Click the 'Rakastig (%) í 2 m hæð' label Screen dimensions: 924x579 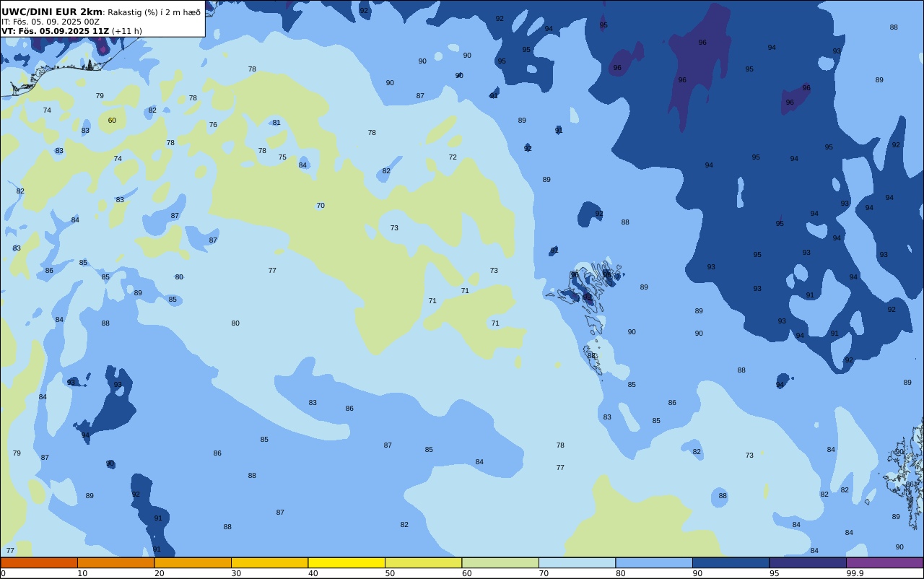point(154,12)
